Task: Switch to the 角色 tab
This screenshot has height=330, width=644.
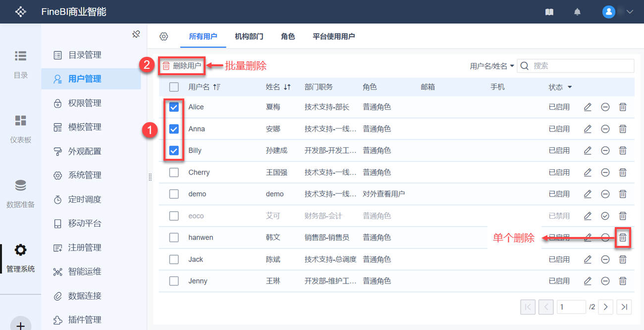Action: coord(288,37)
